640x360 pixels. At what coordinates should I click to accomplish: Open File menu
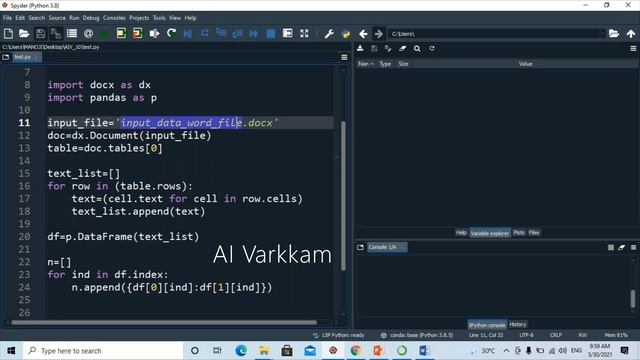[7, 18]
